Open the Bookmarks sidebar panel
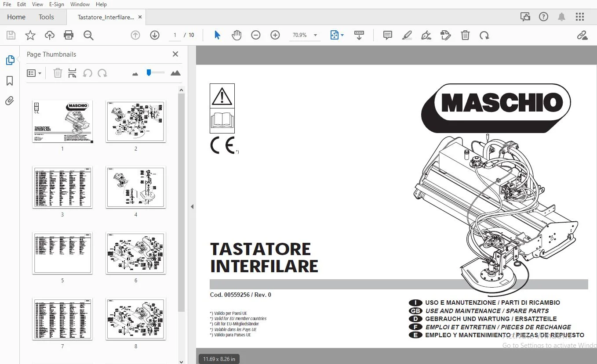Viewport: 597px width, 364px height. point(10,81)
